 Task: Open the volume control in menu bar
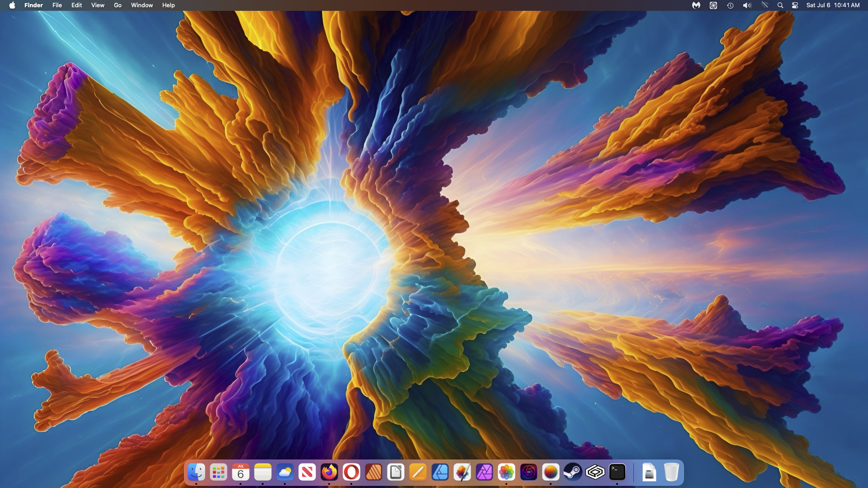[747, 5]
